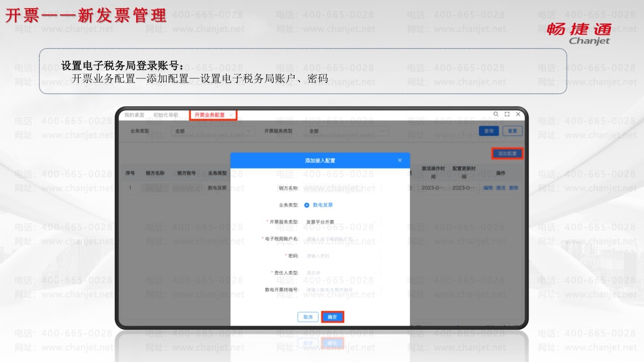Image resolution: width=644 pixels, height=362 pixels.
Task: Switch to the 初始化导航 tab
Action: tap(166, 115)
